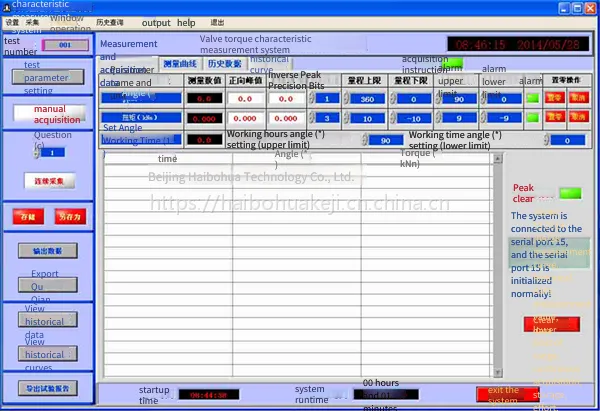The width and height of the screenshot is (600, 411).
Task: Open the output menu
Action: tap(156, 23)
